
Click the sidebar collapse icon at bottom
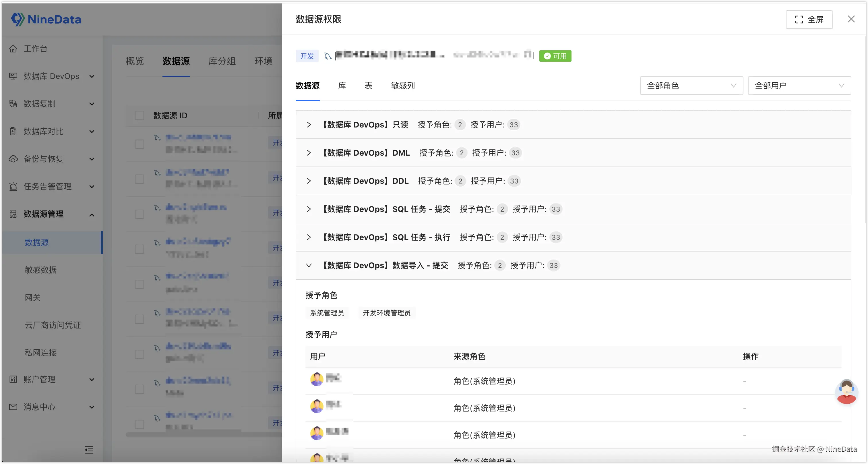tap(89, 450)
